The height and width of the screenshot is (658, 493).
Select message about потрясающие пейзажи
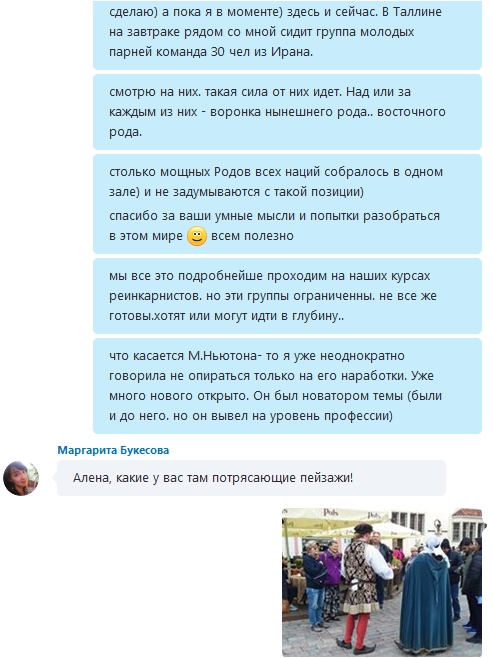point(251,478)
